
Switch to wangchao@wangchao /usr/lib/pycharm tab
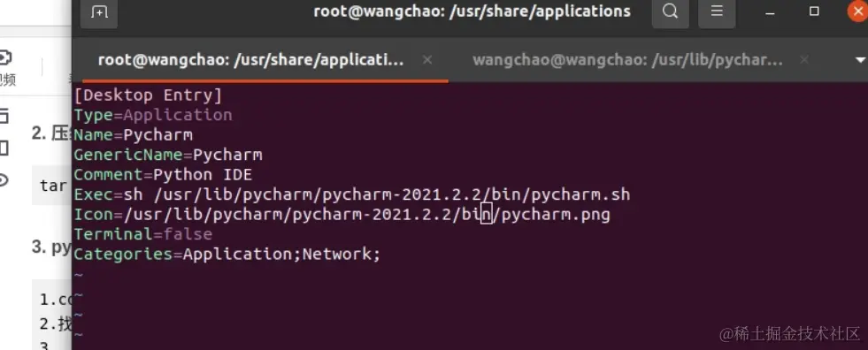627,60
